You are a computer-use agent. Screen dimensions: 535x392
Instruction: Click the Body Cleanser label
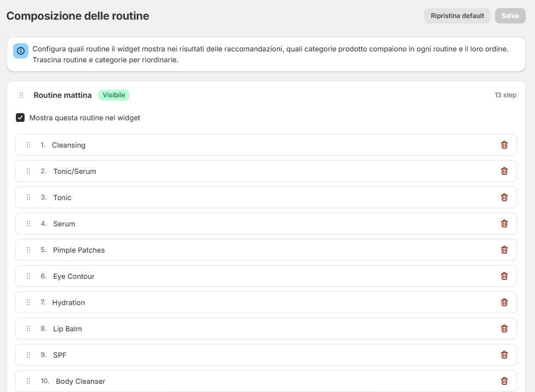point(80,382)
